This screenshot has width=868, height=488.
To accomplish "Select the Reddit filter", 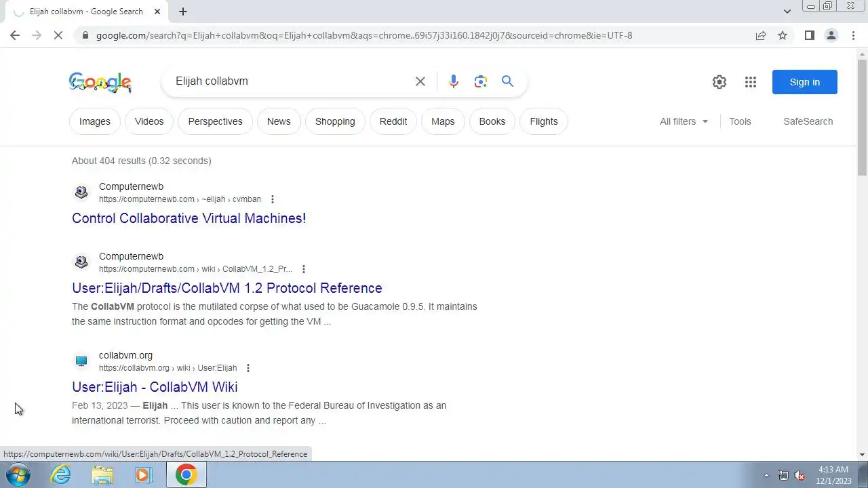I will (393, 121).
